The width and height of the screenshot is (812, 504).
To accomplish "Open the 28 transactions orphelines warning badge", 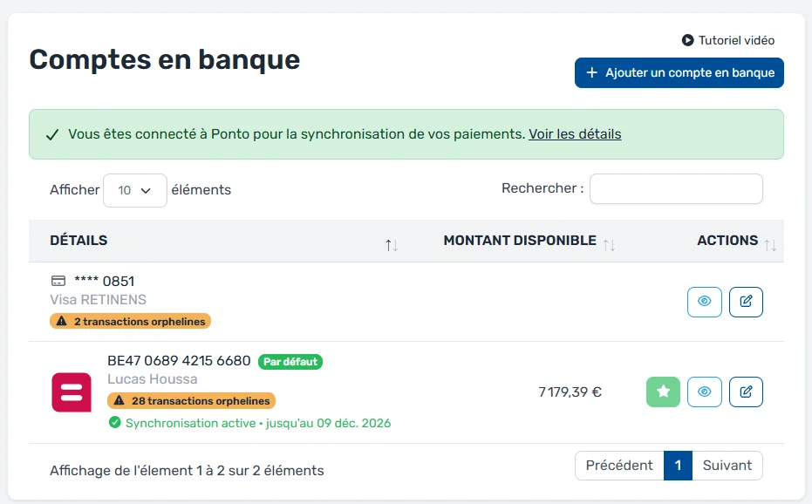I will (192, 400).
